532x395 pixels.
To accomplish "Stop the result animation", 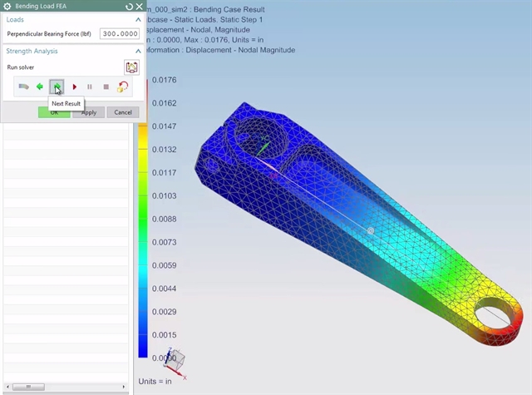I will pos(106,86).
